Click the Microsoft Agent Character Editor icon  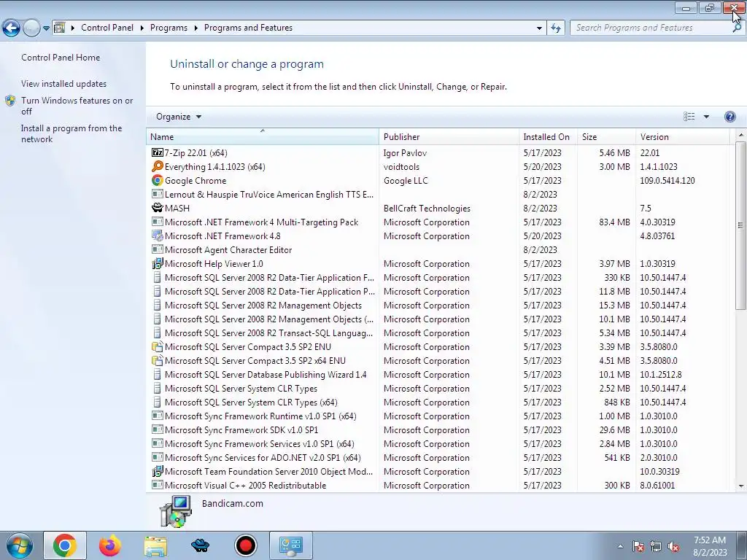pos(158,249)
